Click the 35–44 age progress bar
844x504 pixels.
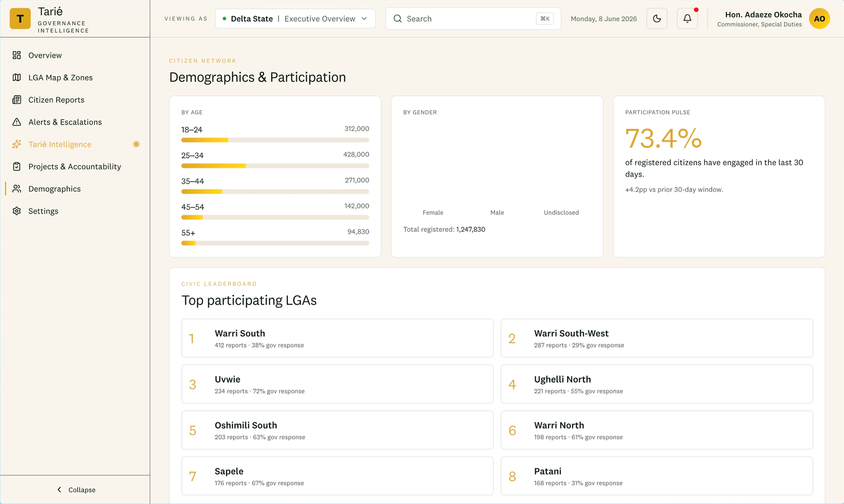pyautogui.click(x=275, y=192)
